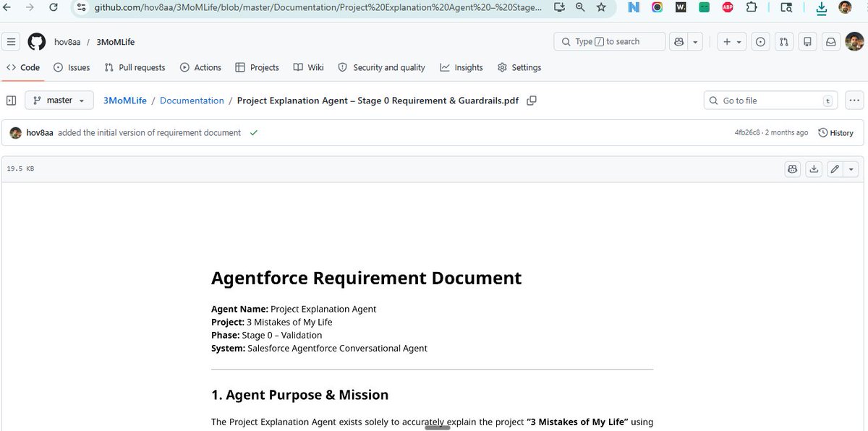Expand the Copilot dropdown arrow in header
The width and height of the screenshot is (868, 431).
[695, 42]
